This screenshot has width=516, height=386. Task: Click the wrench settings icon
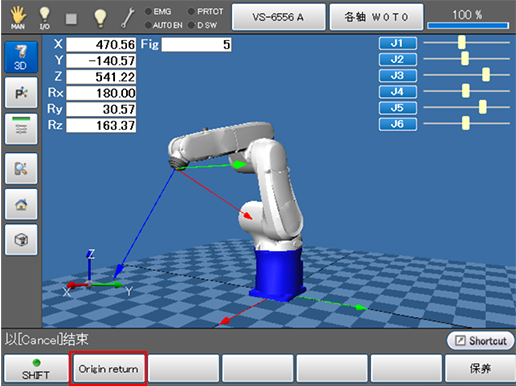pyautogui.click(x=128, y=18)
